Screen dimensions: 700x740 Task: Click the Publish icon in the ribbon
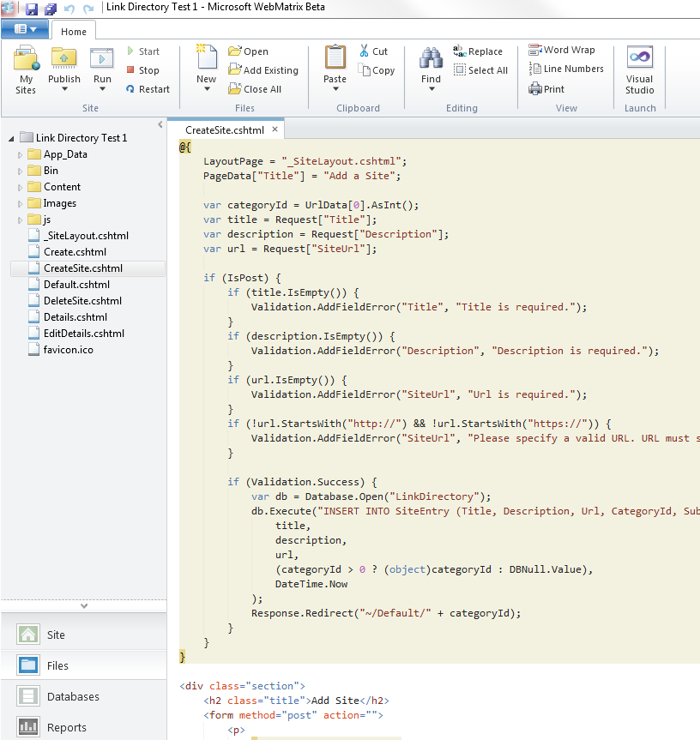click(64, 58)
